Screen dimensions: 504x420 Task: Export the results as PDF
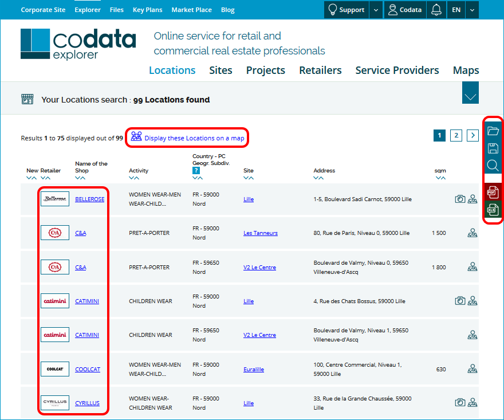(493, 193)
